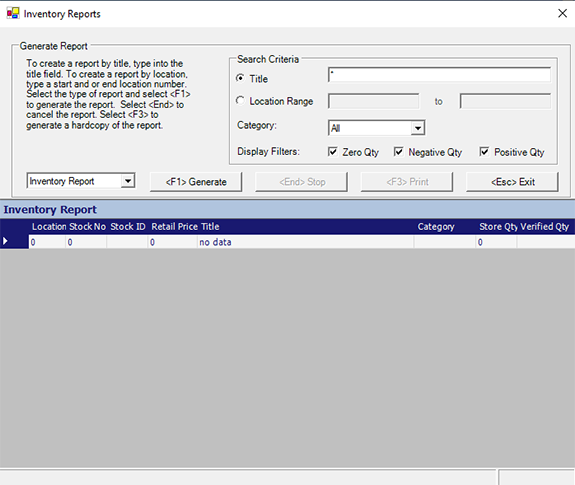Toggle the Negative Qty checkbox
Viewport: 575px width, 485px height.
(x=398, y=151)
